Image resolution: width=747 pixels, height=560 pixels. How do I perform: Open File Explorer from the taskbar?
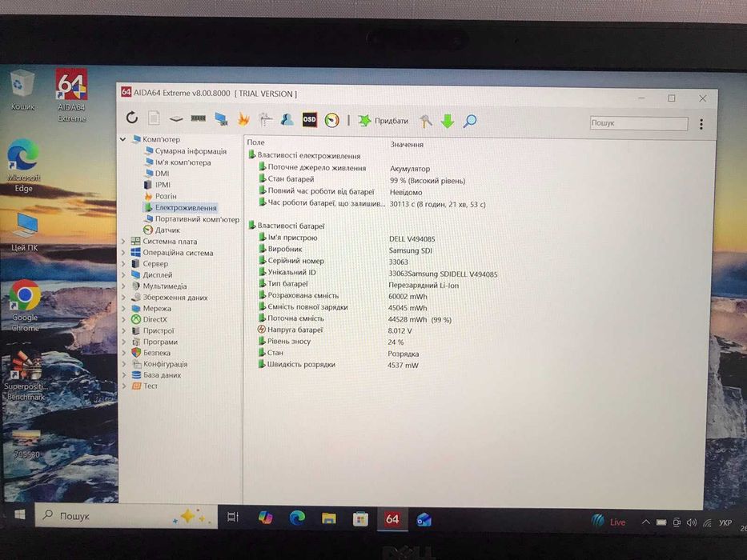click(x=329, y=518)
